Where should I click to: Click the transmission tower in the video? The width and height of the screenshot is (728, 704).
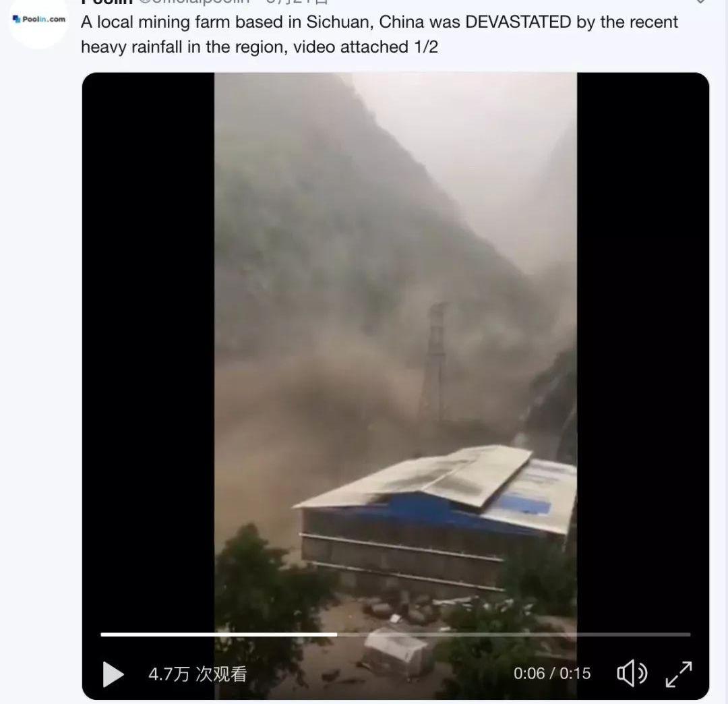click(x=433, y=362)
